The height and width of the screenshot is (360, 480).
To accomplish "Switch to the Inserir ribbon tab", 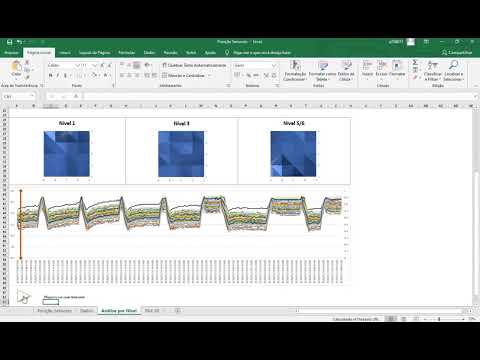I will click(65, 53).
